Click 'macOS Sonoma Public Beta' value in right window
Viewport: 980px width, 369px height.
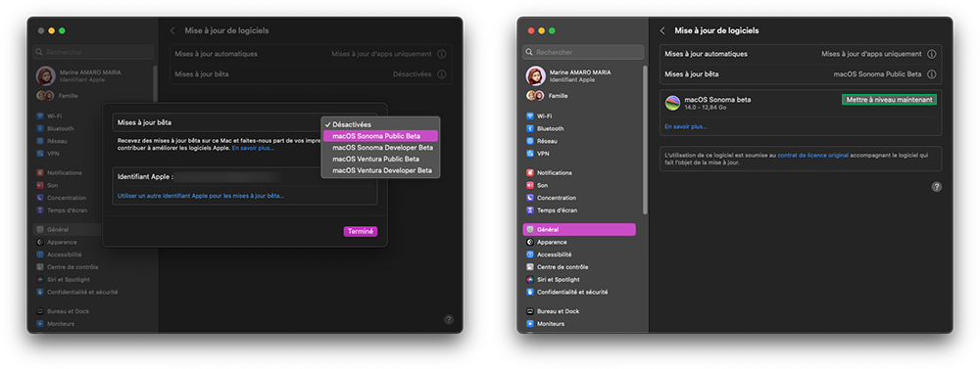point(877,74)
